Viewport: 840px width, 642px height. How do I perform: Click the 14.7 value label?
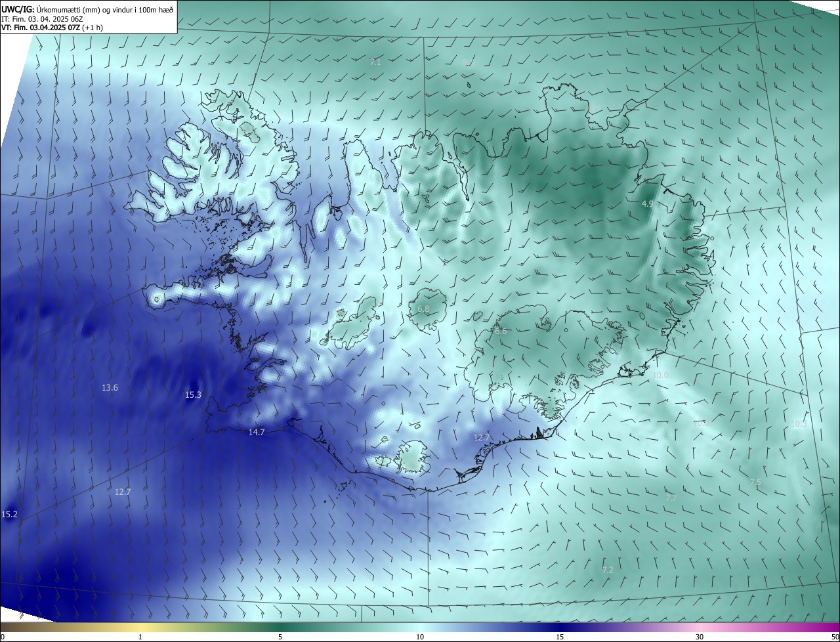[257, 432]
